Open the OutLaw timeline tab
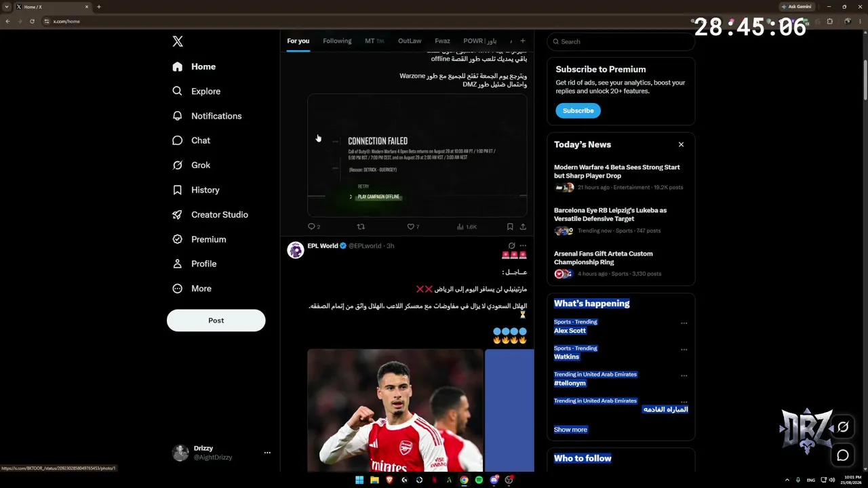The image size is (868, 488). [x=410, y=41]
